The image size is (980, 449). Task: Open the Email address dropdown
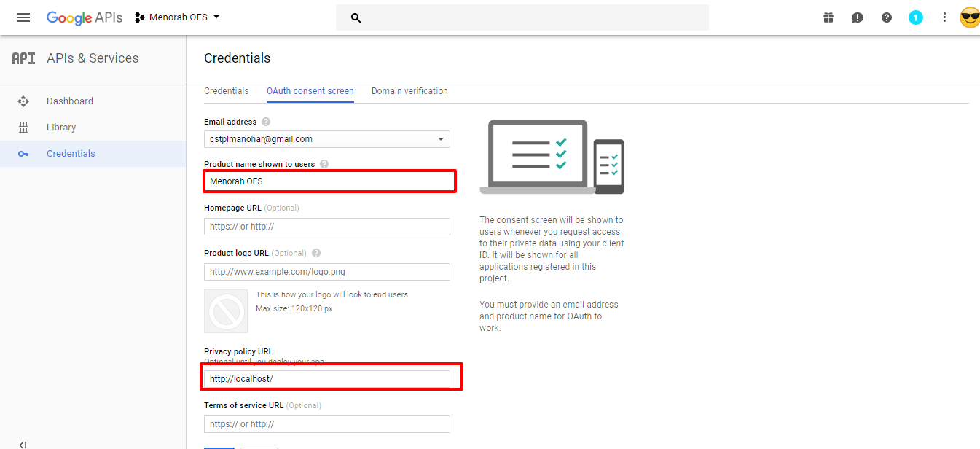click(x=327, y=139)
